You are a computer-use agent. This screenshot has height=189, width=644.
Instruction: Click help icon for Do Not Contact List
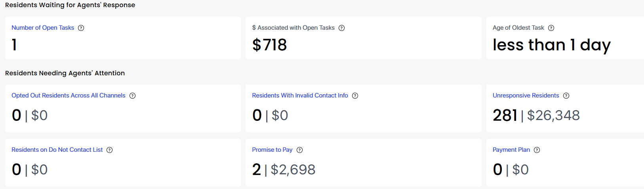click(x=110, y=150)
